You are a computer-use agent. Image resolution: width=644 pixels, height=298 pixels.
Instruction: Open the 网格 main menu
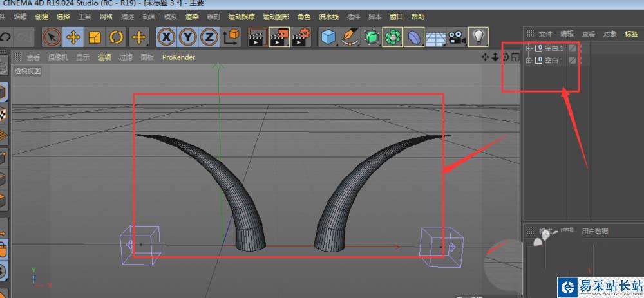(106, 17)
